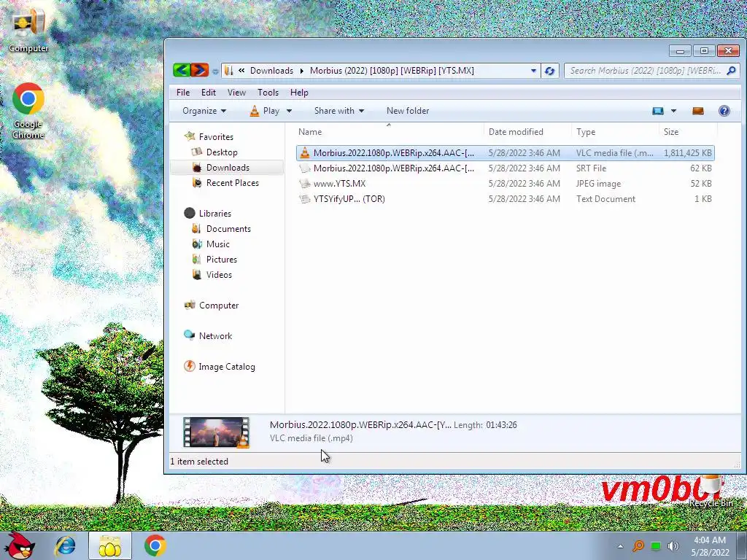Open the Help menu
747x560 pixels.
click(x=299, y=93)
